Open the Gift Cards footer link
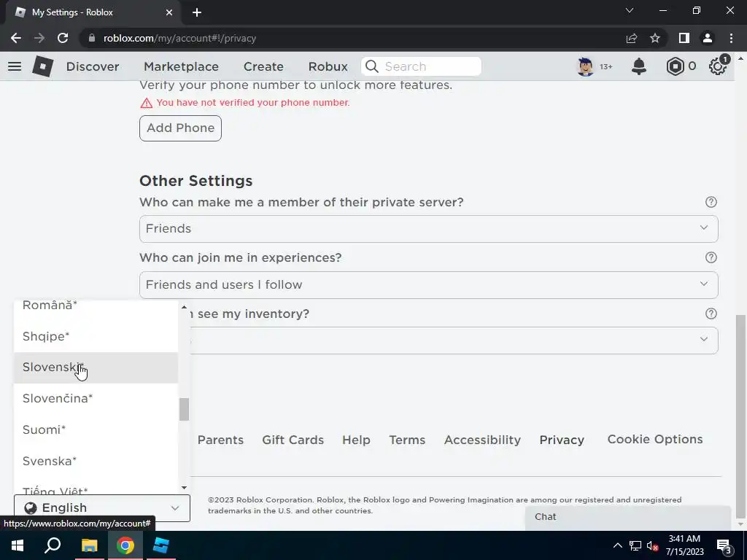The image size is (747, 560). (x=293, y=440)
